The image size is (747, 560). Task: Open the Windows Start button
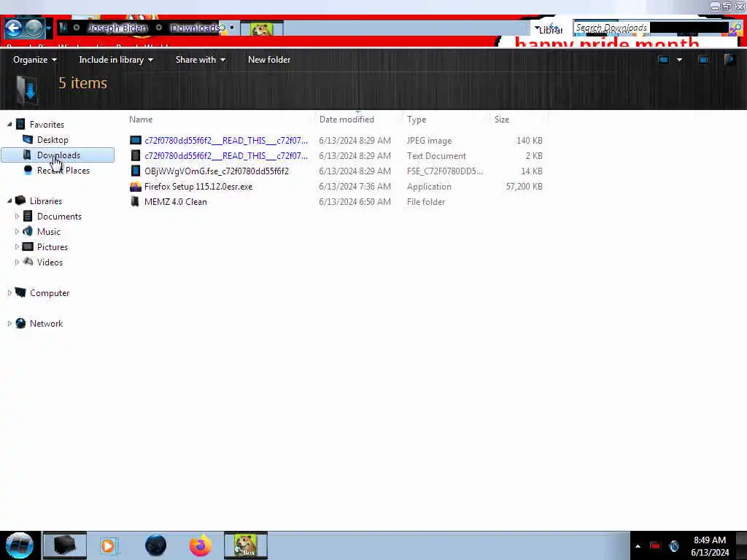point(20,545)
